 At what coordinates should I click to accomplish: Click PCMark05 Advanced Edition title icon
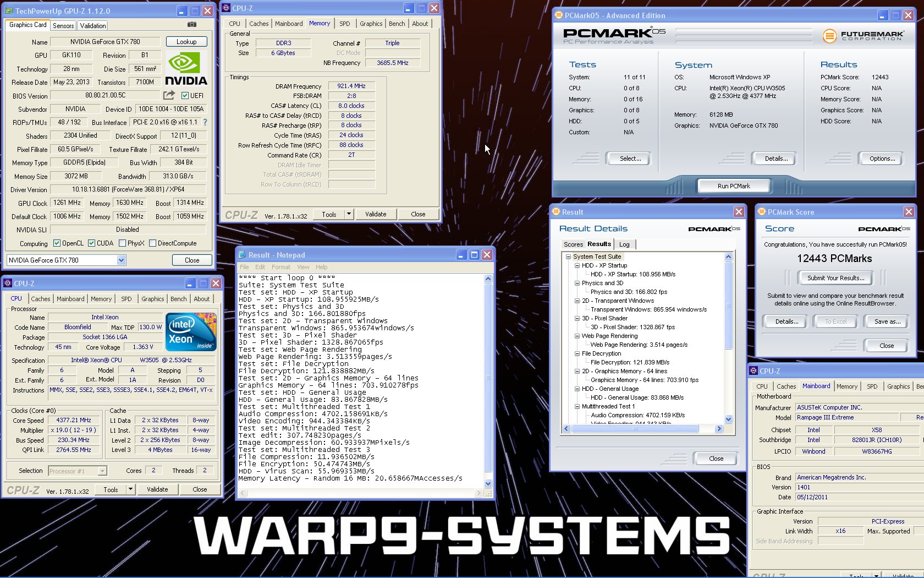(559, 15)
